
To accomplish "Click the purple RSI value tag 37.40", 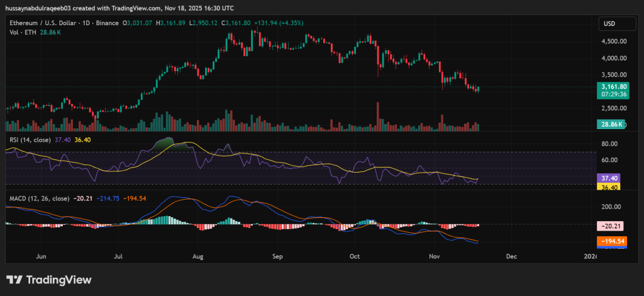I will [609, 178].
